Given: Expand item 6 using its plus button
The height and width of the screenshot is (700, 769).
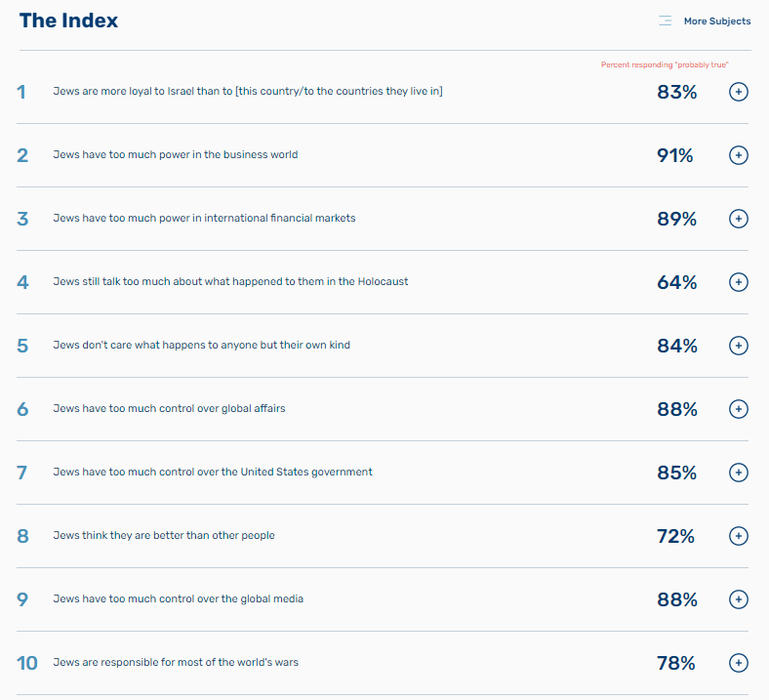Looking at the screenshot, I should point(739,409).
